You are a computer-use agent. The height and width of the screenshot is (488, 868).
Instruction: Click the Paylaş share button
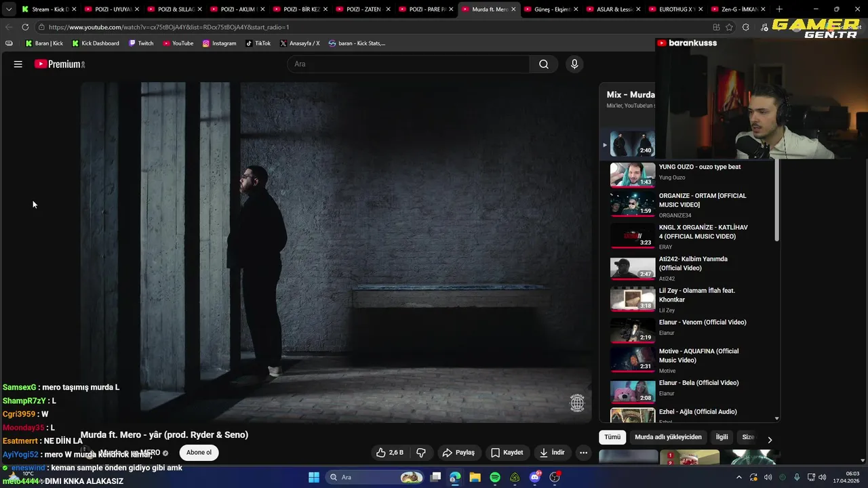pyautogui.click(x=458, y=453)
